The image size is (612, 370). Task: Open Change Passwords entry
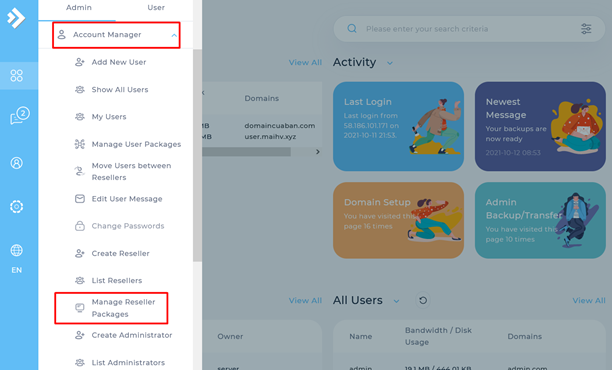128,226
